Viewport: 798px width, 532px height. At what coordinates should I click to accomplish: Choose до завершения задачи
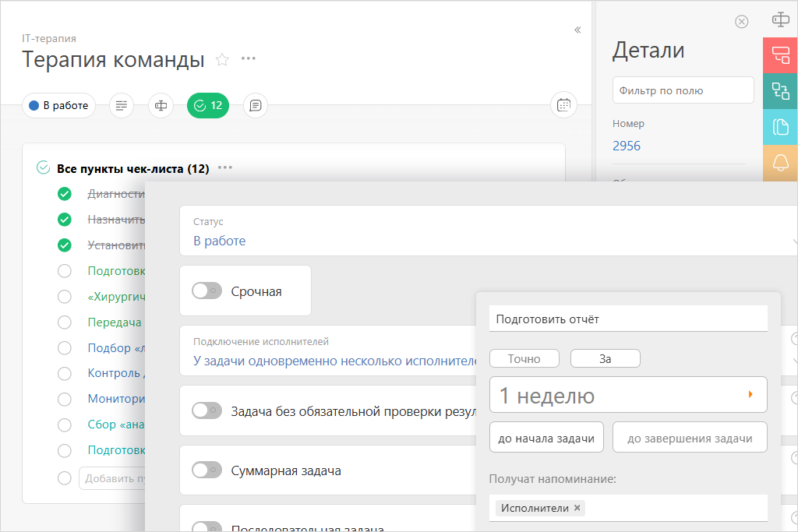click(x=690, y=438)
